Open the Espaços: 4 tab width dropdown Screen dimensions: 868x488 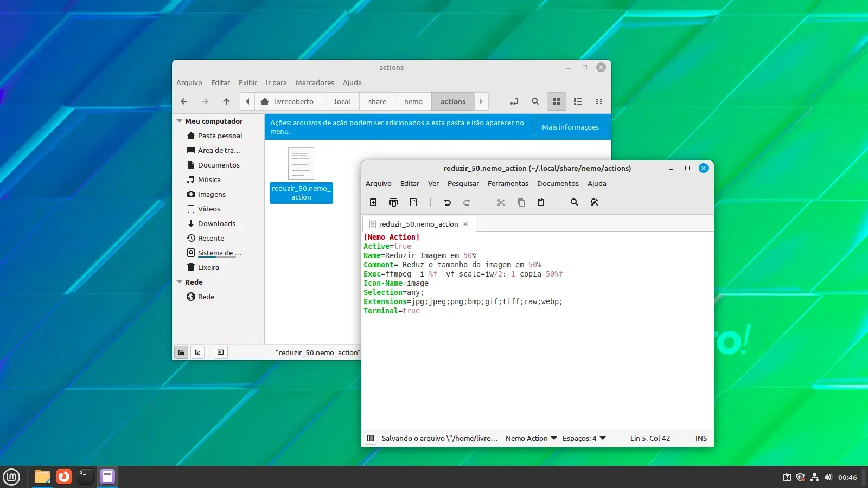(x=584, y=438)
